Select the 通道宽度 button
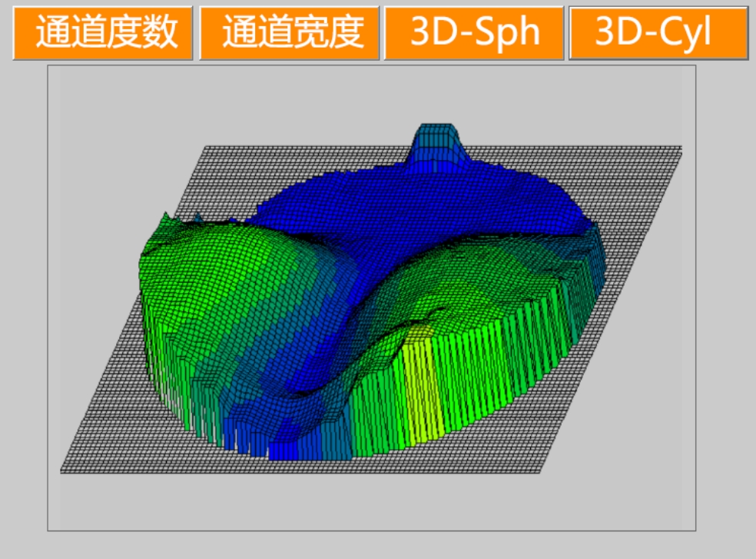 click(290, 32)
